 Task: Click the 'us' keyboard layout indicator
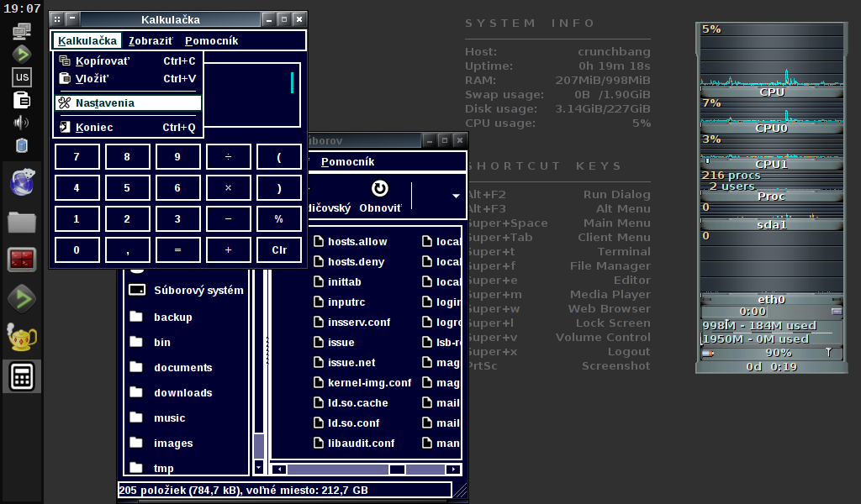[22, 76]
